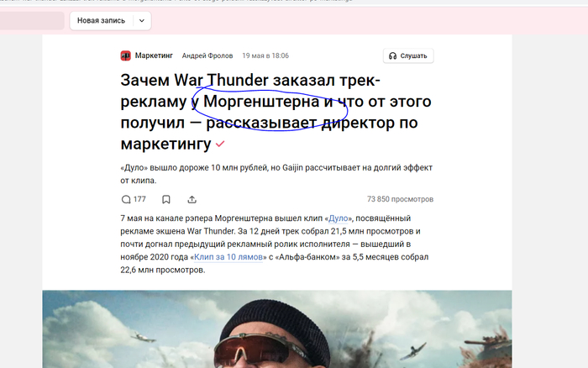Open the «Клип за 10 лямов» link

coord(228,257)
